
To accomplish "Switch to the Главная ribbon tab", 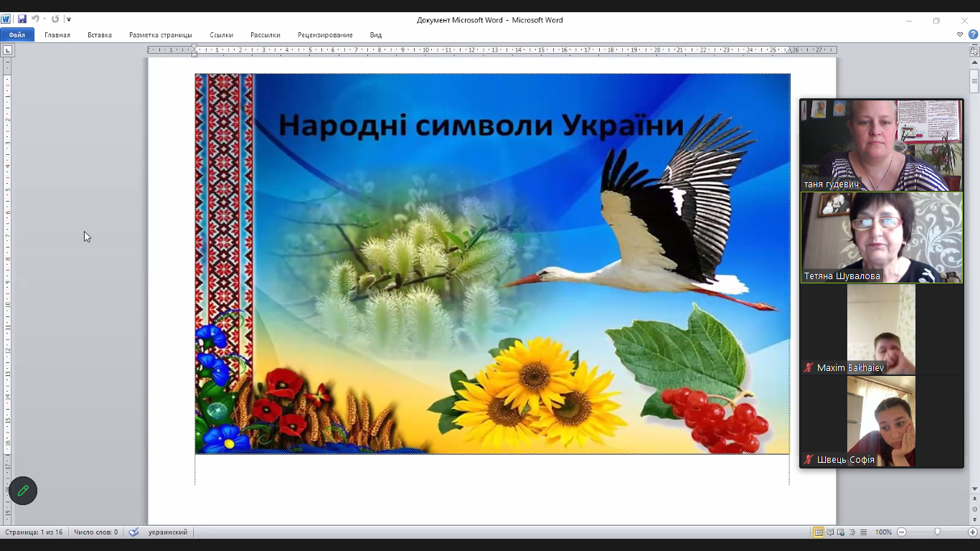I will (57, 34).
